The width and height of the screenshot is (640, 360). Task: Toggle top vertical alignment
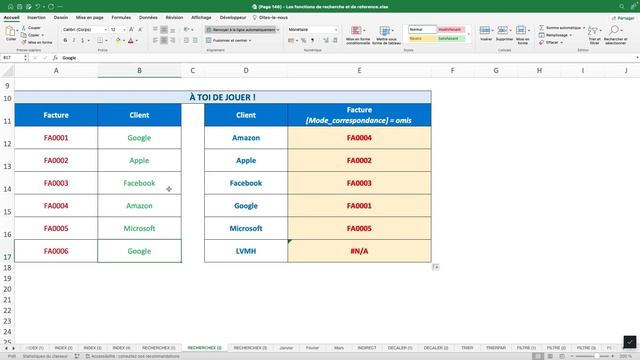tap(155, 30)
